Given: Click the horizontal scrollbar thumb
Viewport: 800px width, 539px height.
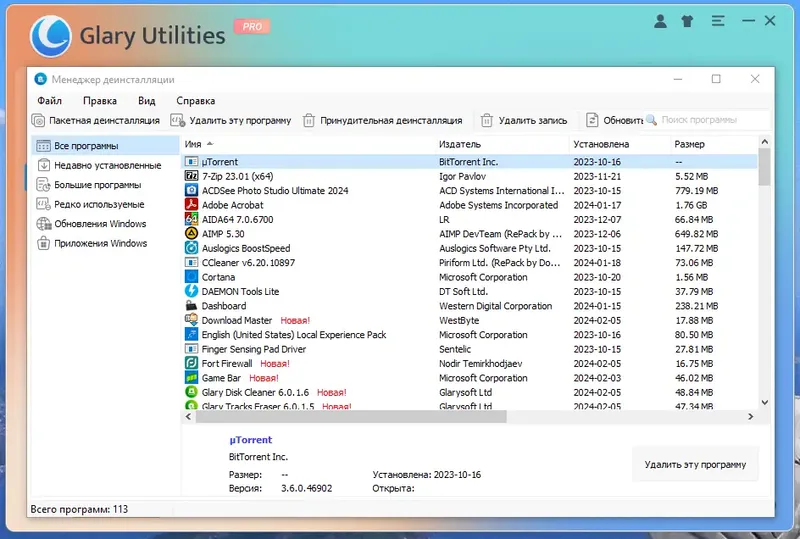Looking at the screenshot, I should (351, 416).
